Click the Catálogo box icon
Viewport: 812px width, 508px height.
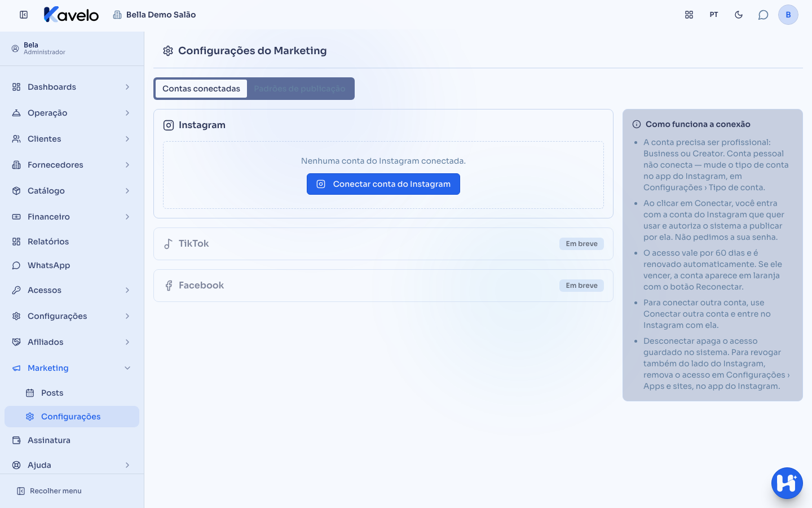tap(16, 191)
